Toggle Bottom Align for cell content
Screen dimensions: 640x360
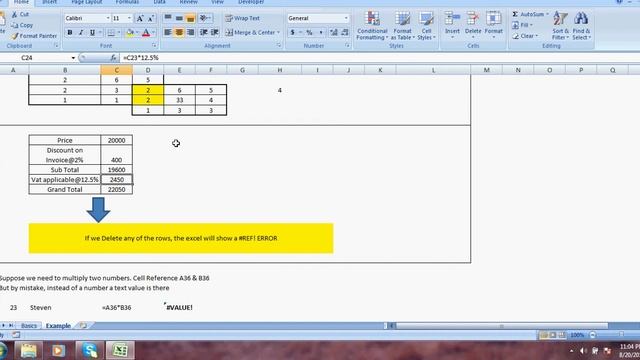[x=190, y=18]
